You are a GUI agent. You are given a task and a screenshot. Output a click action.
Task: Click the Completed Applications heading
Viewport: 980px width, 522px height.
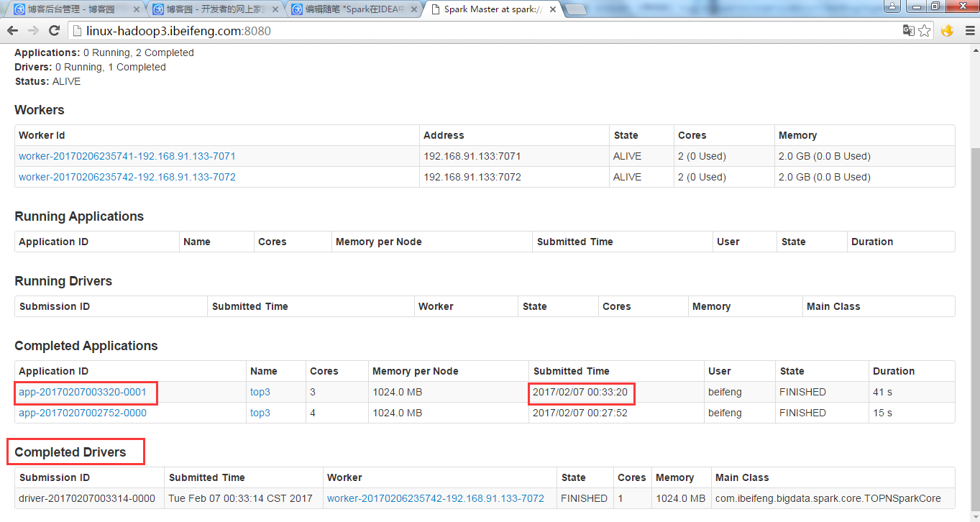pos(86,346)
